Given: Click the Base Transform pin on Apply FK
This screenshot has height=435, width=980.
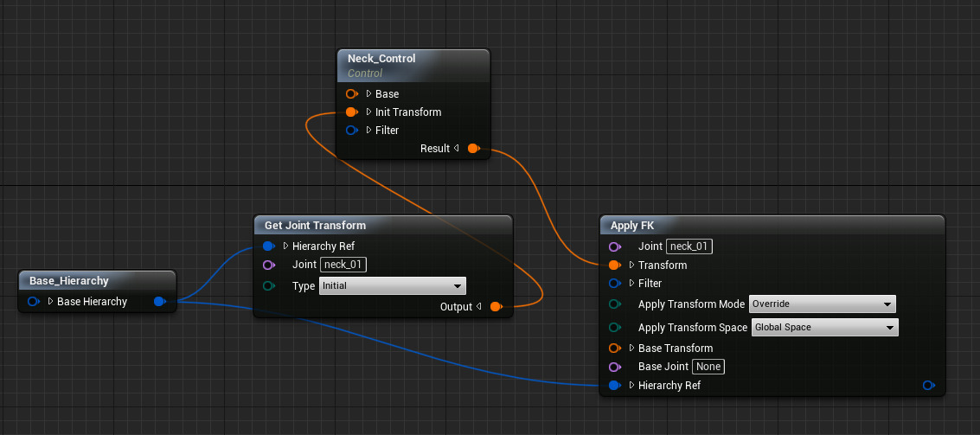Looking at the screenshot, I should coord(615,349).
